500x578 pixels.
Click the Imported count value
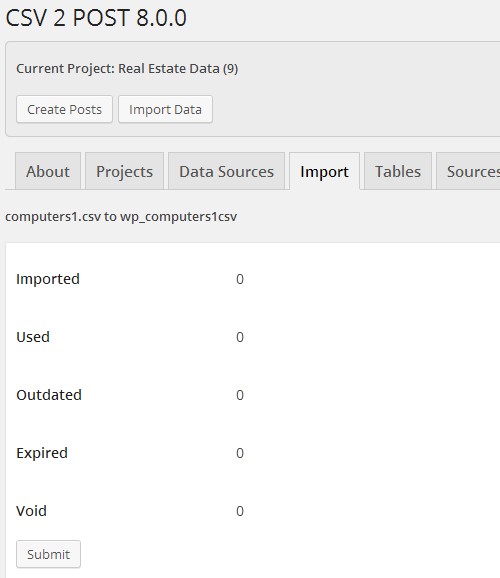tap(240, 279)
